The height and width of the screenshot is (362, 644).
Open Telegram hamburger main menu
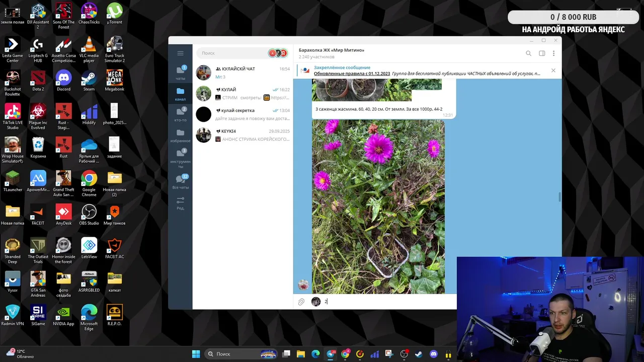point(180,53)
